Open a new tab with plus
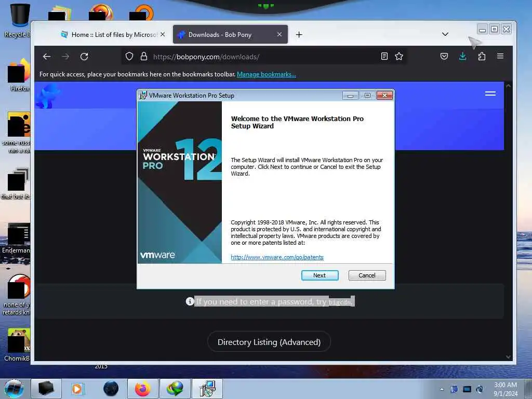Screen dimensions: 532x399 (299, 35)
